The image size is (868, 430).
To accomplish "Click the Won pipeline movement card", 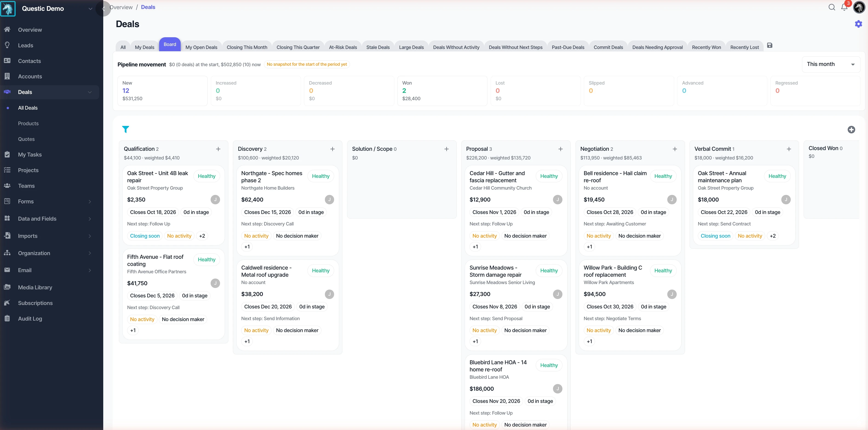I will tap(442, 91).
